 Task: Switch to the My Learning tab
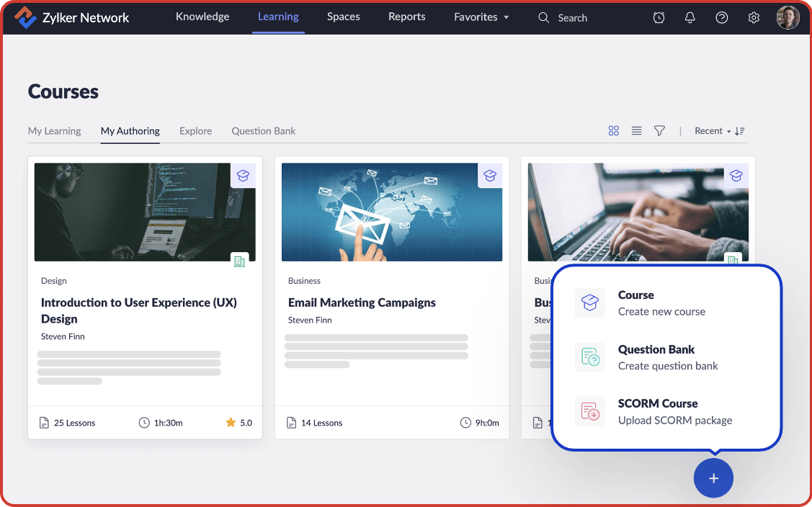tap(54, 131)
